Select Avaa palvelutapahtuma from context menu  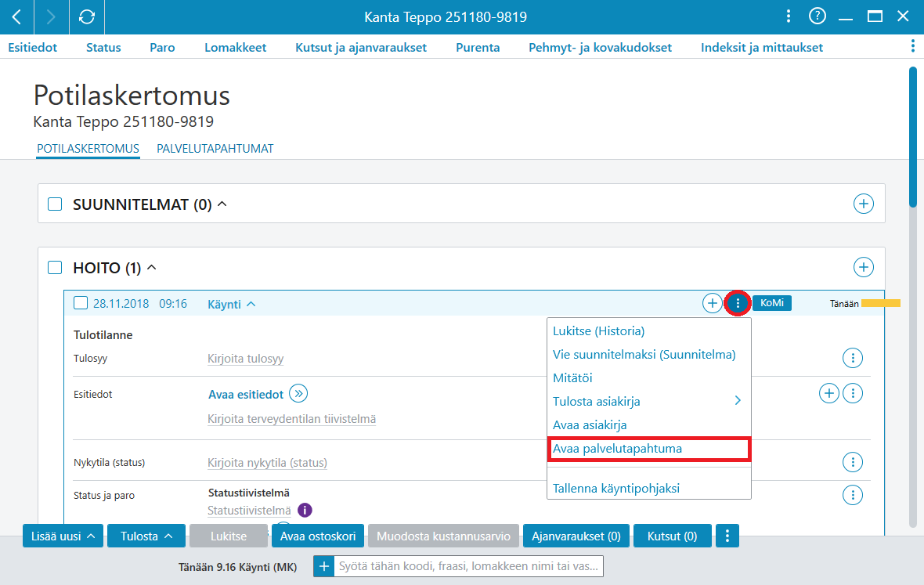pos(648,449)
